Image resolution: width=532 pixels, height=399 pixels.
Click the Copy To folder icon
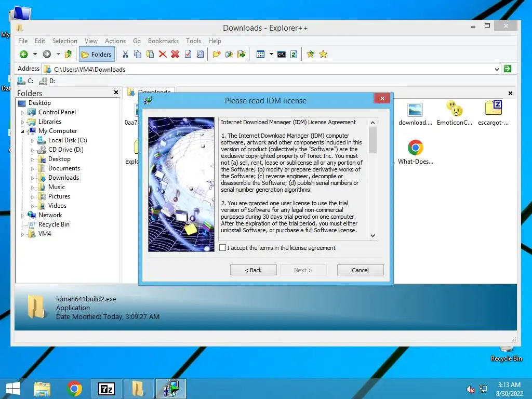(229, 54)
